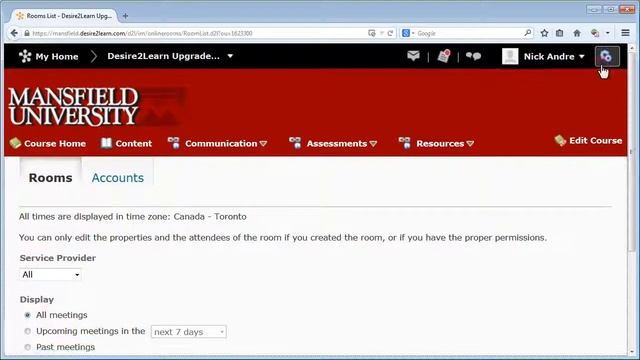Open the subscription alerts chat icon
The height and width of the screenshot is (360, 640).
pyautogui.click(x=473, y=56)
